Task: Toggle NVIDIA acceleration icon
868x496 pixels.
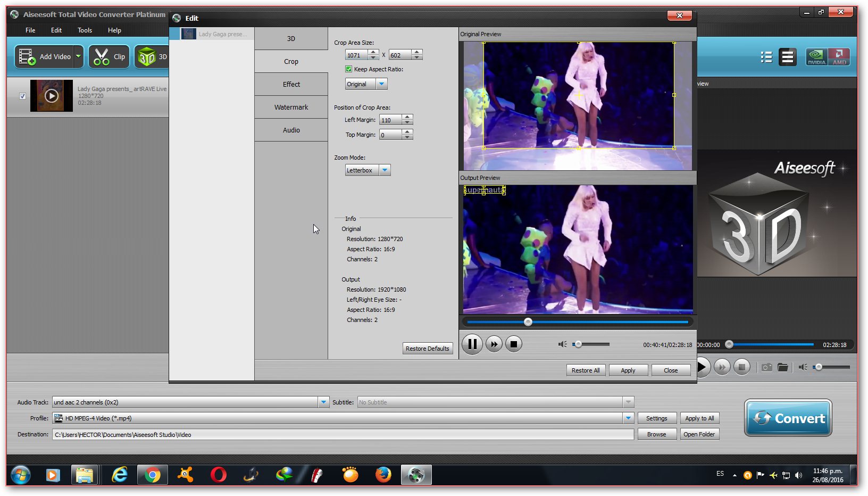Action: (x=816, y=57)
